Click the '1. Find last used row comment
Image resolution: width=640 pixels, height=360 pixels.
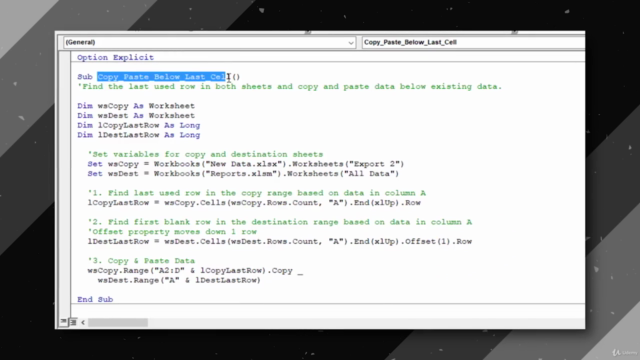click(x=257, y=193)
